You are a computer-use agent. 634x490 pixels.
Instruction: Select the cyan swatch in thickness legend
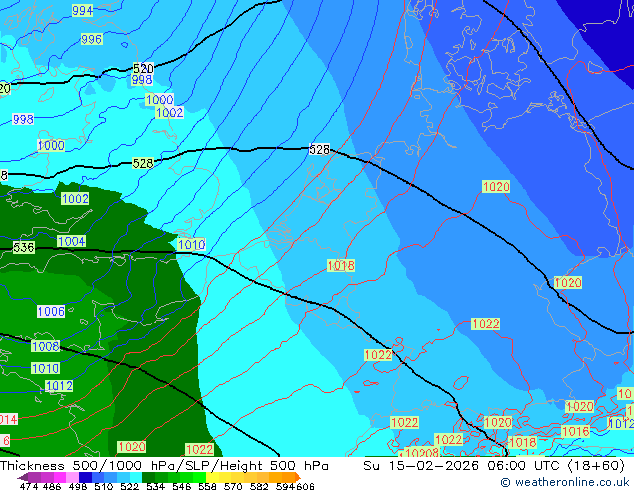pos(136,477)
